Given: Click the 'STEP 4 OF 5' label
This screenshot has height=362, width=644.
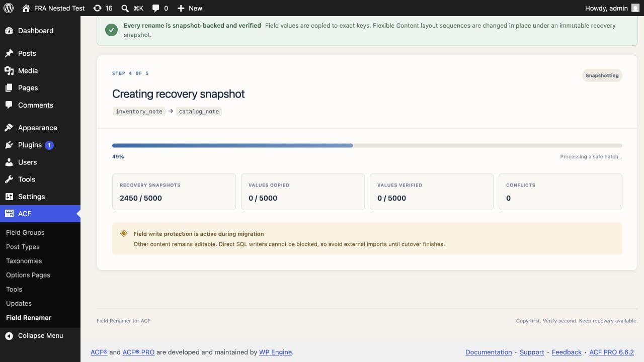Looking at the screenshot, I should 130,73.
